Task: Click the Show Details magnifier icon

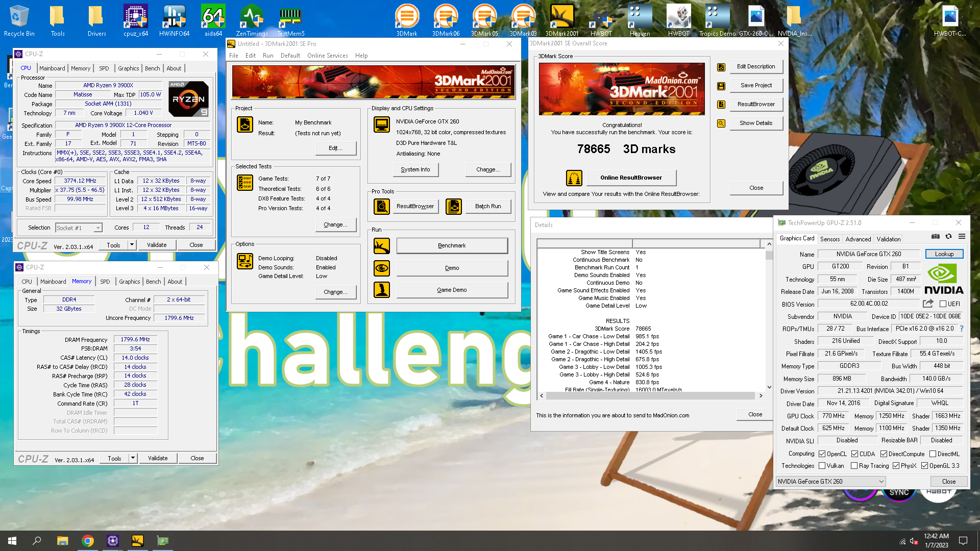Action: click(x=721, y=123)
